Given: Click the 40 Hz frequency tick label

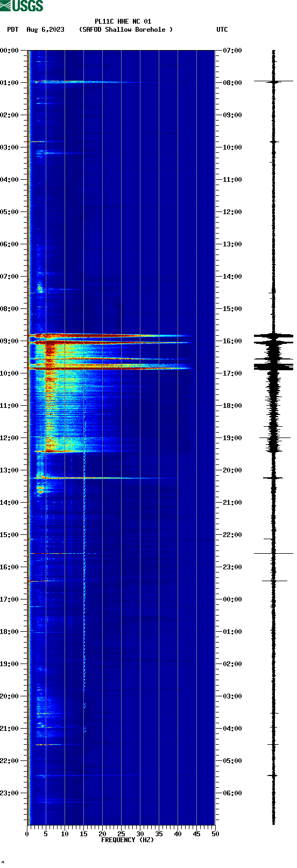Looking at the screenshot, I should pyautogui.click(x=178, y=834).
